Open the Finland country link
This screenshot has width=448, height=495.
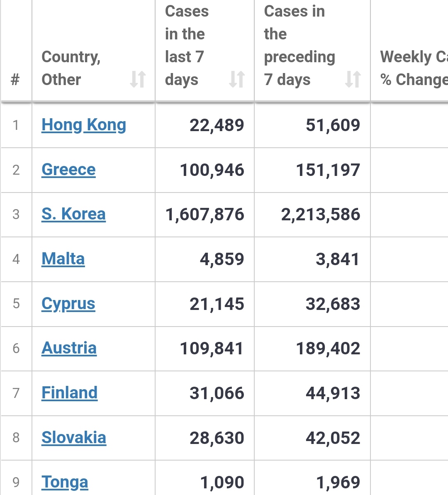click(70, 393)
